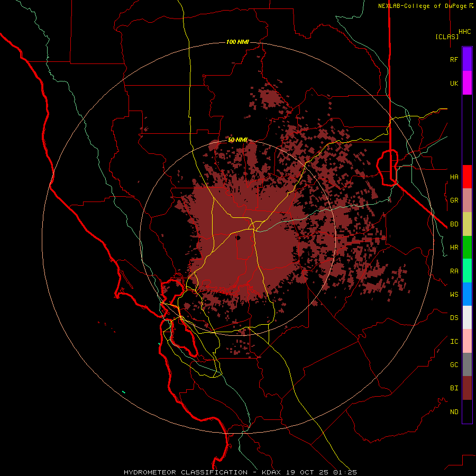This screenshot has height=476, width=476.
Task: Click the IC legend label
Action: (454, 342)
